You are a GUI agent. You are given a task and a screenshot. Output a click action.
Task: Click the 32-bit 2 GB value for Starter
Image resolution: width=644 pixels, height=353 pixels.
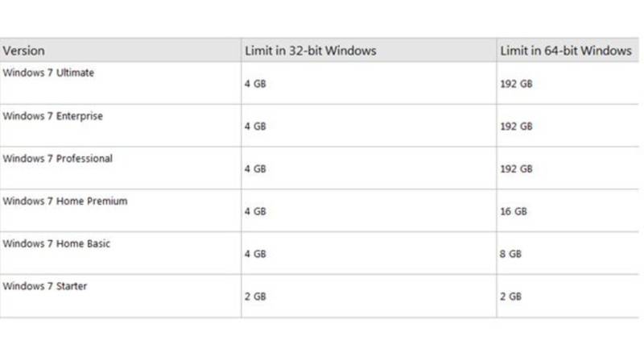254,297
